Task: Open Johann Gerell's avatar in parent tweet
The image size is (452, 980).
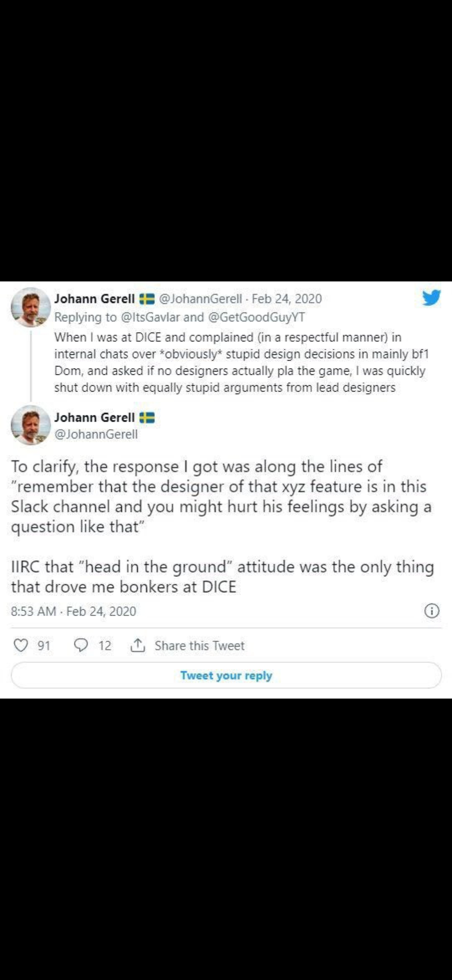Action: point(30,307)
